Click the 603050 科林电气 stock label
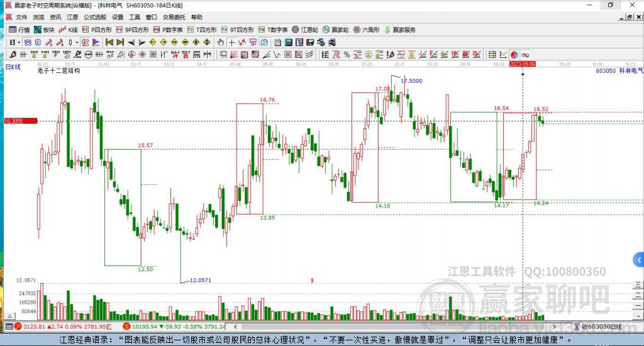The height and width of the screenshot is (346, 644). click(619, 70)
